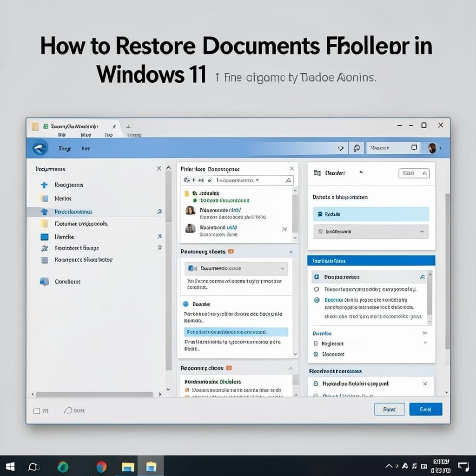Click the user profile avatar in the toolbar
The height and width of the screenshot is (476, 476).
click(x=432, y=148)
